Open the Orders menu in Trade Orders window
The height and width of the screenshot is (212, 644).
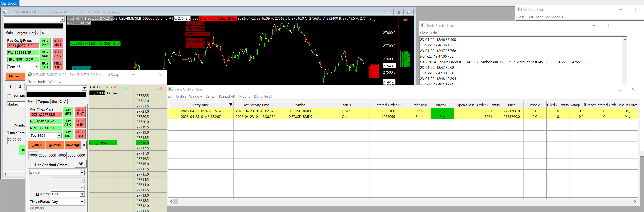click(181, 96)
